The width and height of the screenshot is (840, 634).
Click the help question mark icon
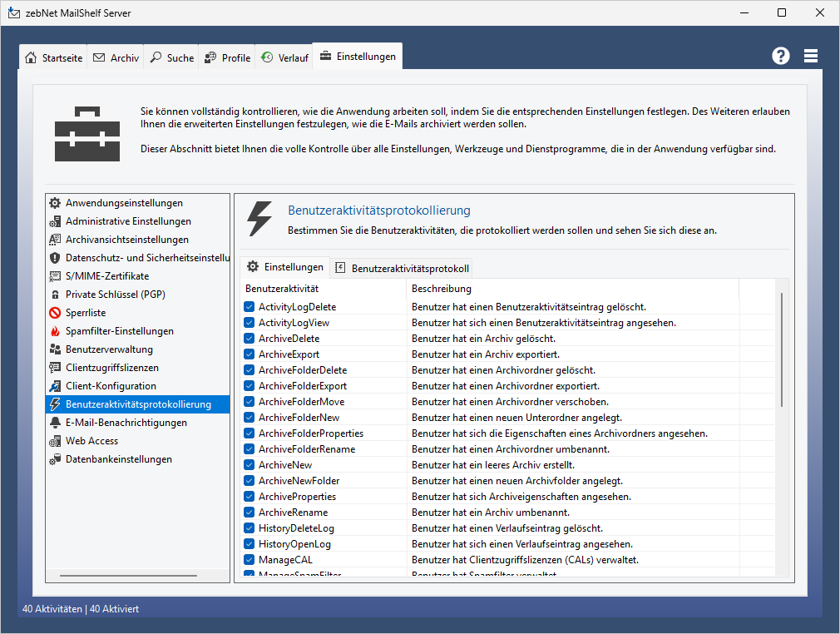coord(780,56)
